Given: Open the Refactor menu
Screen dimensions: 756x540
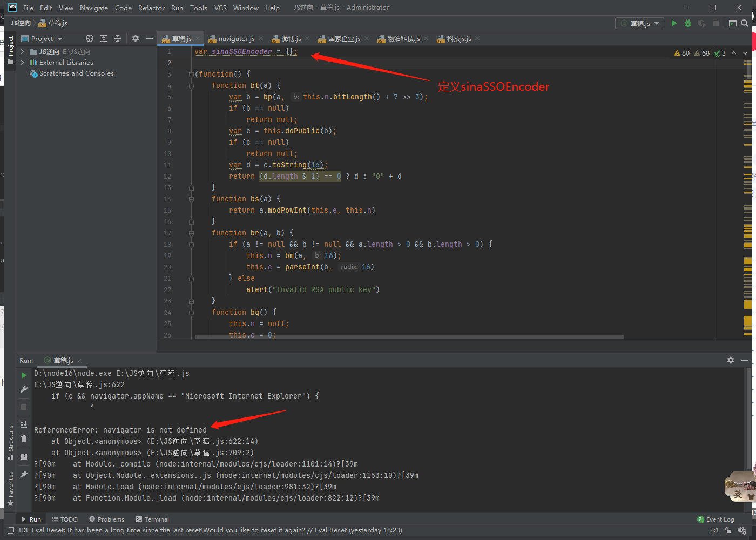Looking at the screenshot, I should (x=151, y=8).
